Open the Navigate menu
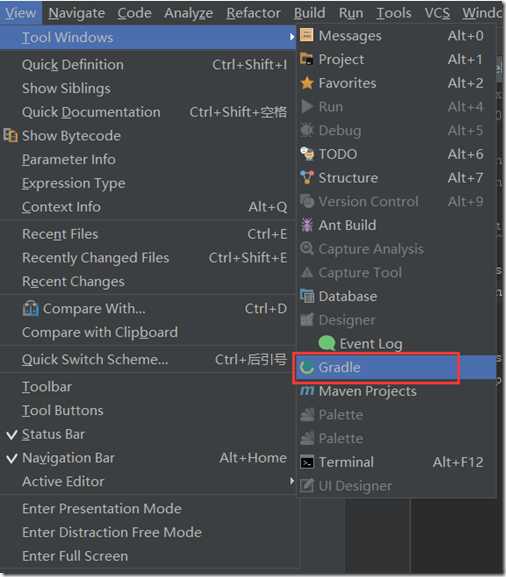506x577 pixels. (77, 13)
